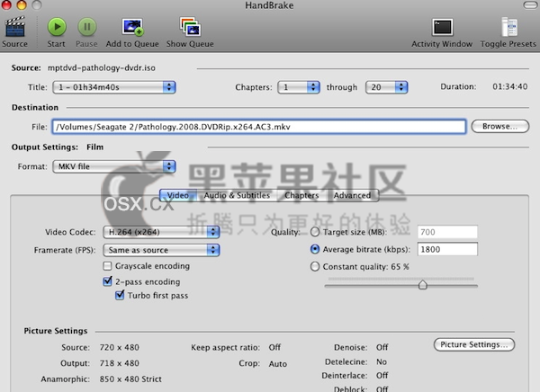The height and width of the screenshot is (392, 540).
Task: Open the Source clapperboard icon
Action: tap(14, 27)
